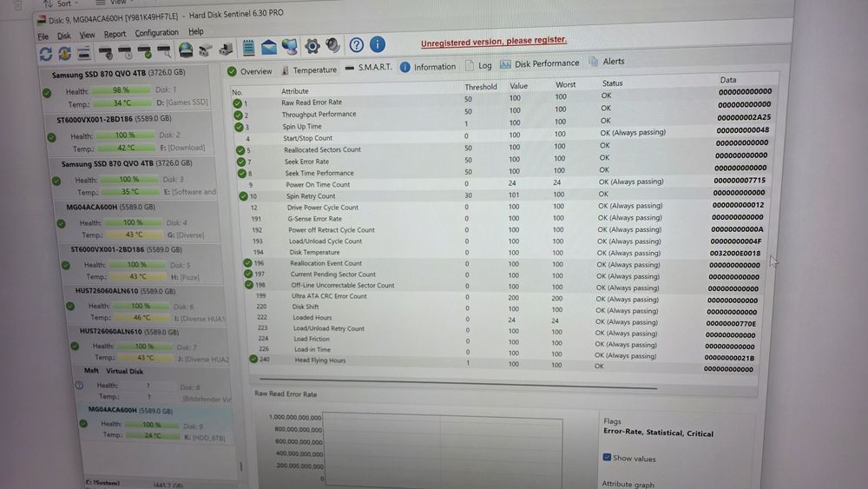Click green check icon beside Current Pending Sector Count
Screen dimensions: 868x489
coord(248,274)
